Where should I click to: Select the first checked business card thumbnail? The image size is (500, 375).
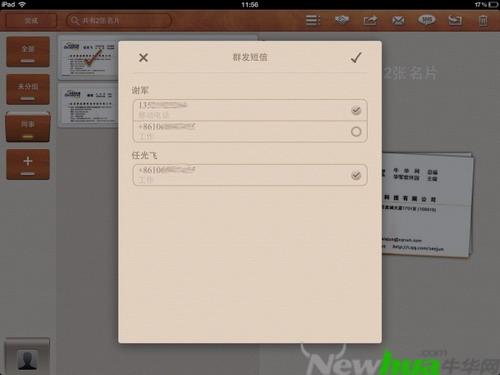pyautogui.click(x=89, y=58)
